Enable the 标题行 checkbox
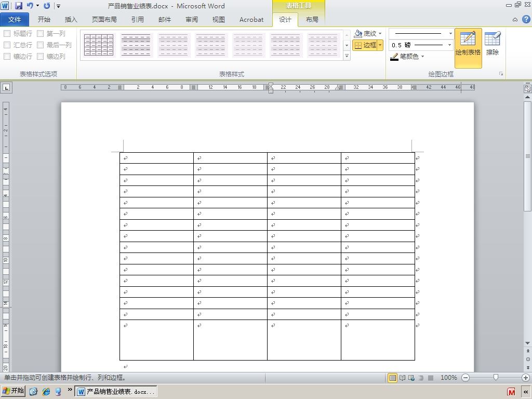Viewport: 532px width, 399px height. [x=7, y=33]
